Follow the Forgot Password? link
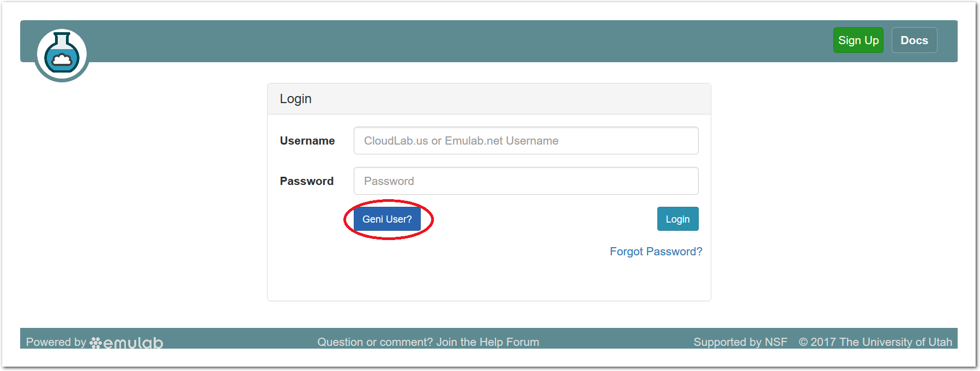This screenshot has width=980, height=371. [656, 252]
